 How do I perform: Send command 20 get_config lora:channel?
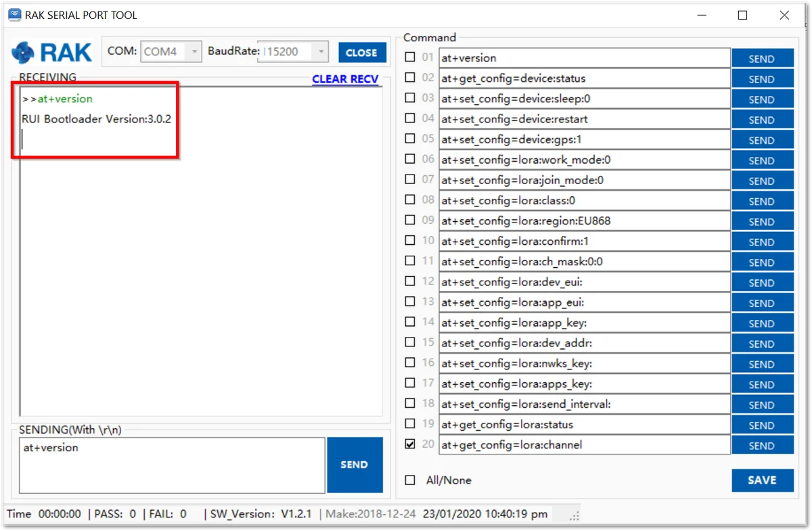point(762,445)
